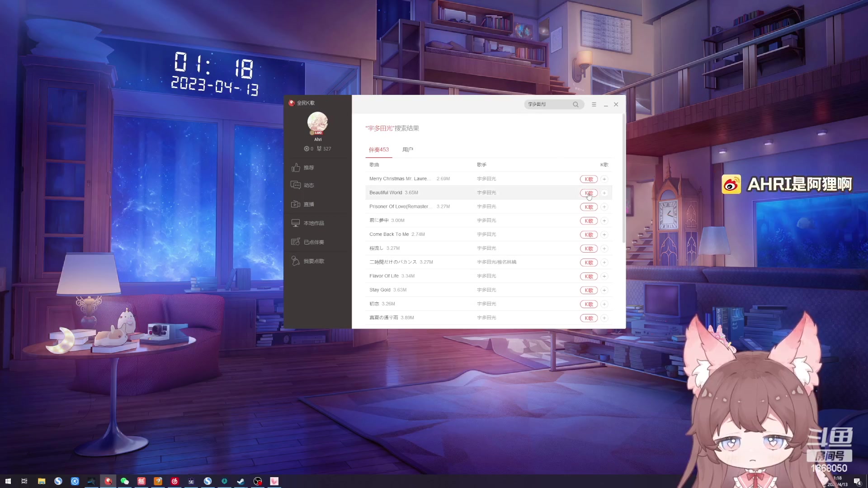The width and height of the screenshot is (868, 488).
Task: Switch to the 用户 tab
Action: (x=408, y=150)
